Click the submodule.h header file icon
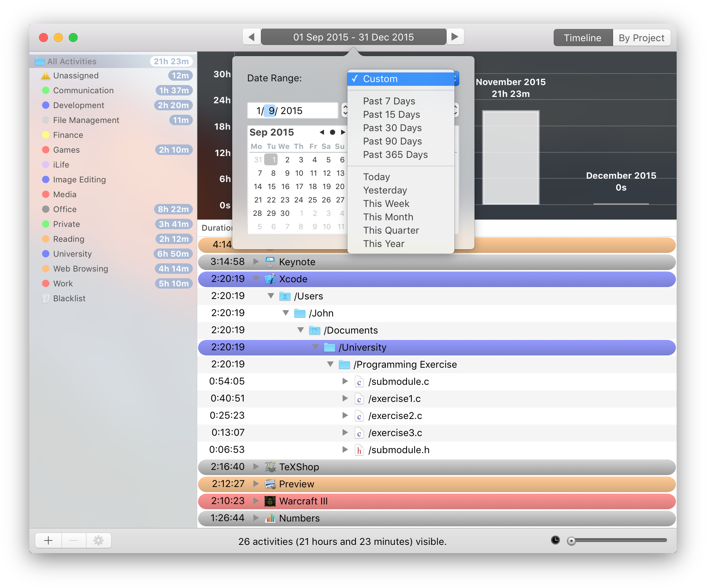The width and height of the screenshot is (706, 588). click(x=359, y=450)
